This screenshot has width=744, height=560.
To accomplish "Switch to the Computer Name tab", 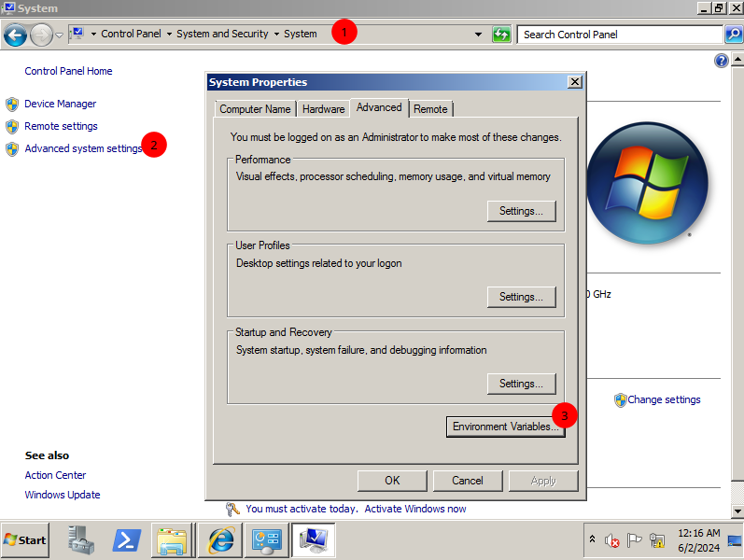I will coord(255,109).
